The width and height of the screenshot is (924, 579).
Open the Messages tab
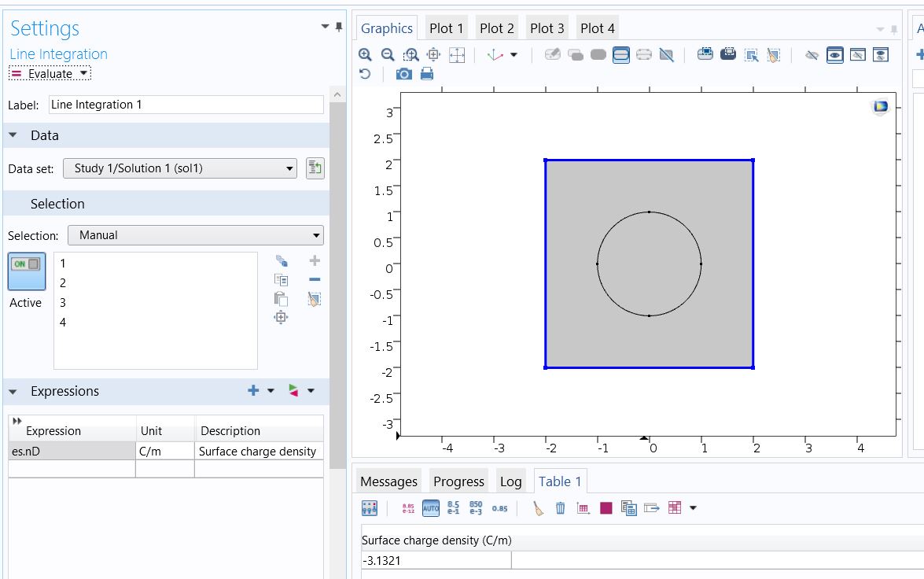[388, 481]
